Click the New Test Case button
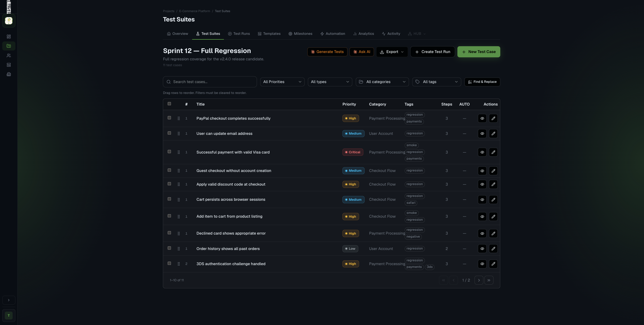The width and height of the screenshot is (644, 325). 479,52
